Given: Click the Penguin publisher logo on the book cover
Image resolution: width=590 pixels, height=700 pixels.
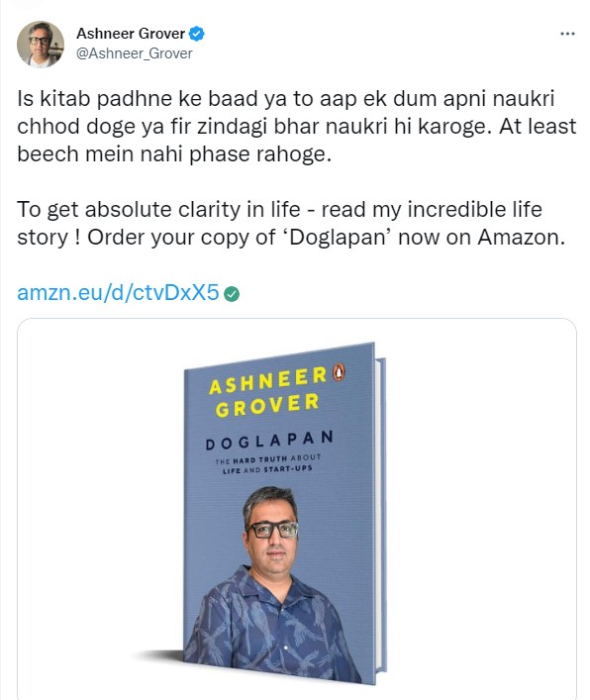Looking at the screenshot, I should [x=339, y=372].
